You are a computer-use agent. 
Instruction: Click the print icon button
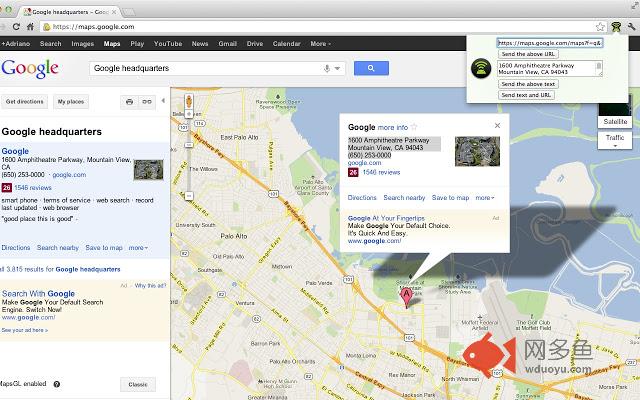[x=129, y=102]
